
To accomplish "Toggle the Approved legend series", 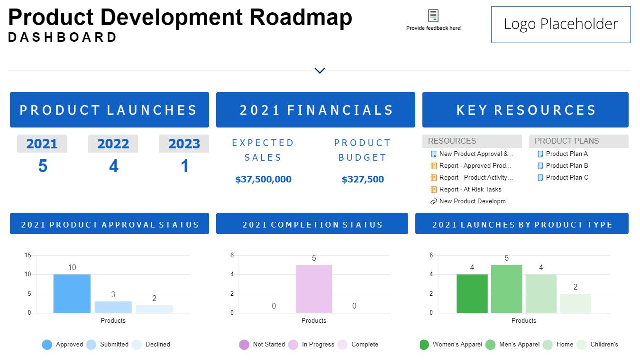I will click(x=69, y=345).
